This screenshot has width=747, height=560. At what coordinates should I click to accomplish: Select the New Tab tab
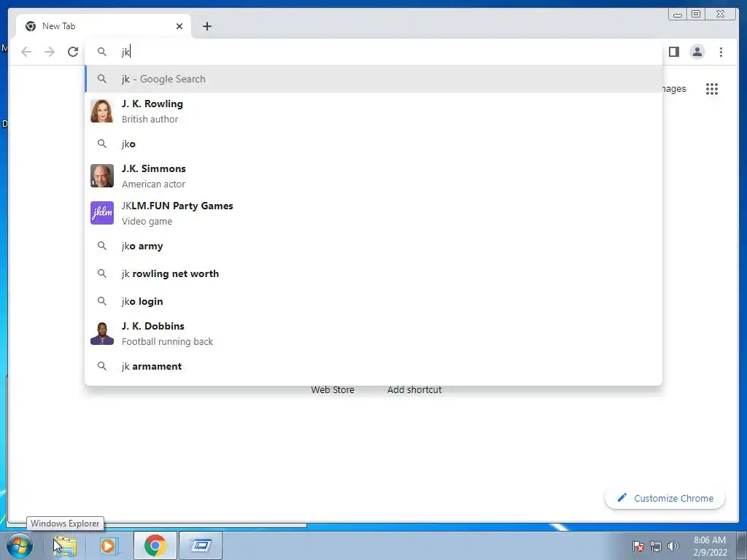coord(104,26)
